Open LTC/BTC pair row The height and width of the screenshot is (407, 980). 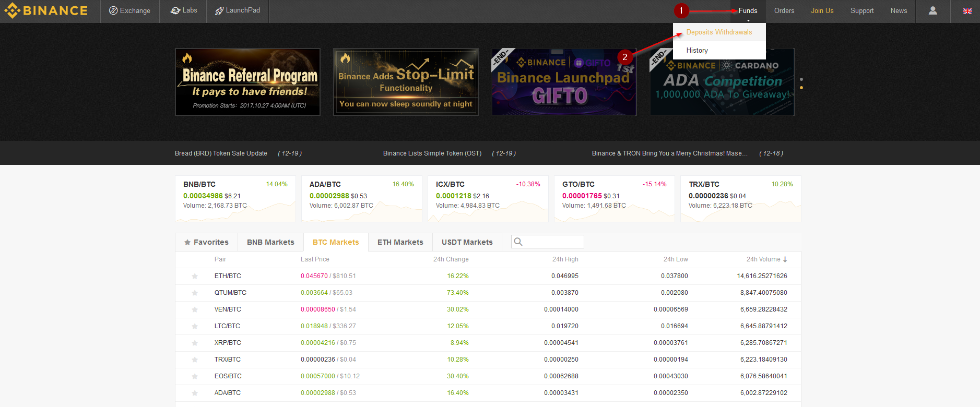tap(488, 326)
